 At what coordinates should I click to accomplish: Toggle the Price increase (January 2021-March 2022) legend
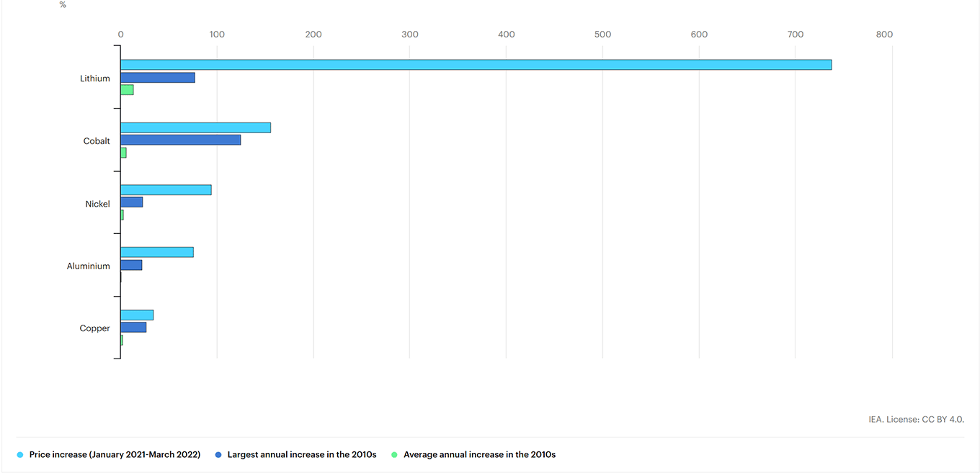point(109,455)
